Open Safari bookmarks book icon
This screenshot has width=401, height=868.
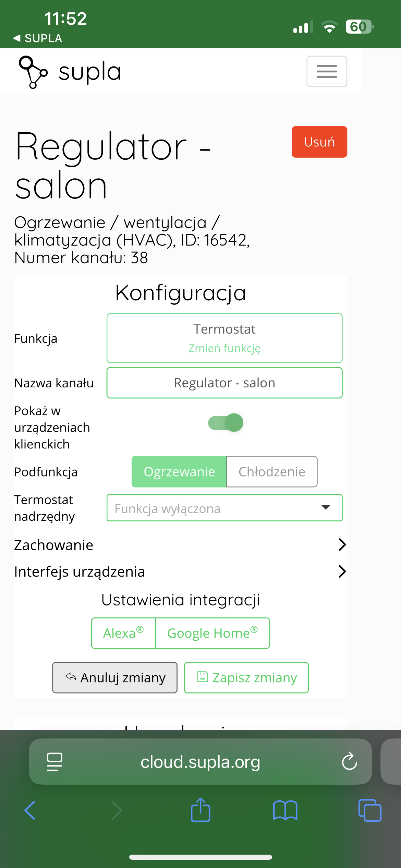click(285, 810)
